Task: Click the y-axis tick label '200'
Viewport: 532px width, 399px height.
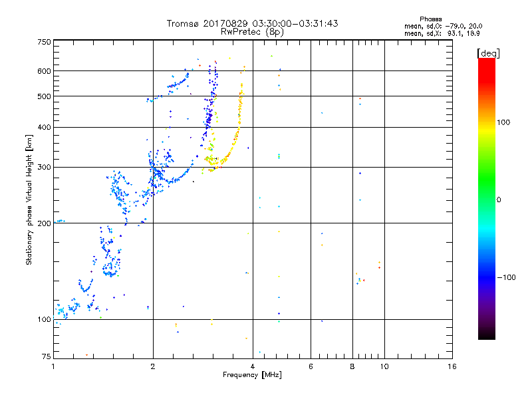Action: pos(44,223)
